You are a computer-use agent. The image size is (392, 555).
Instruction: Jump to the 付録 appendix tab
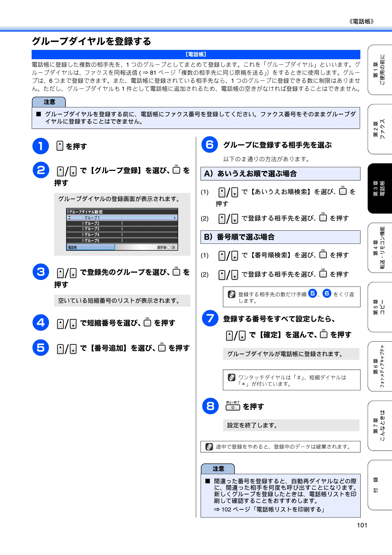[380, 485]
